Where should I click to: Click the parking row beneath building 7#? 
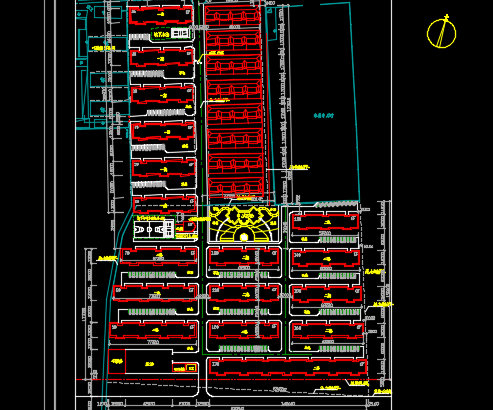tap(152, 275)
